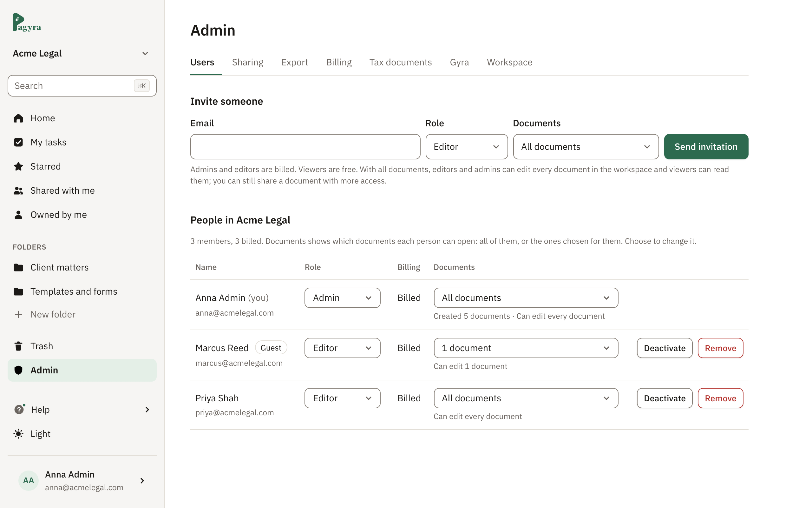This screenshot has height=508, width=812.
Task: Open Priya Shah's All documents dropdown
Action: point(526,398)
